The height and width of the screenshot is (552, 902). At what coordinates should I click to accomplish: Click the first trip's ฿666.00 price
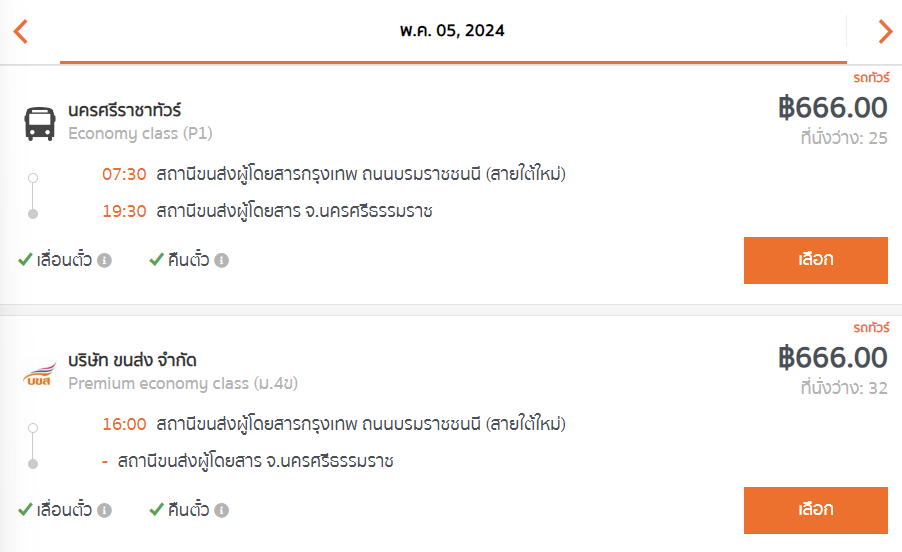pyautogui.click(x=832, y=108)
